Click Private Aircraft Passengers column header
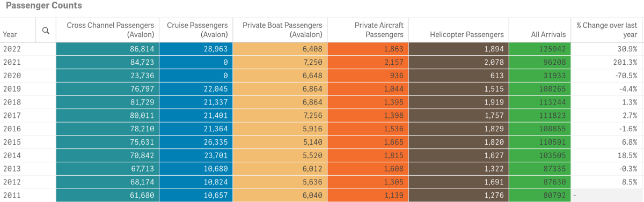Image resolution: width=644 pixels, height=202 pixels. 379,29
